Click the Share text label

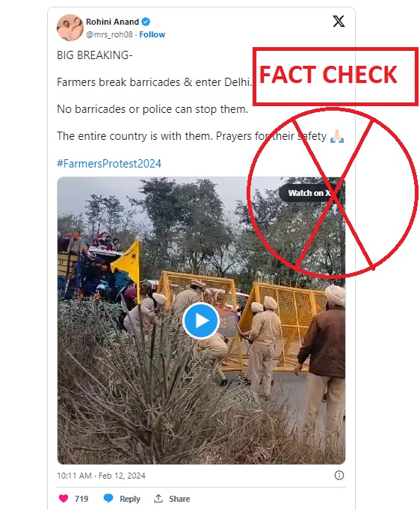(179, 499)
